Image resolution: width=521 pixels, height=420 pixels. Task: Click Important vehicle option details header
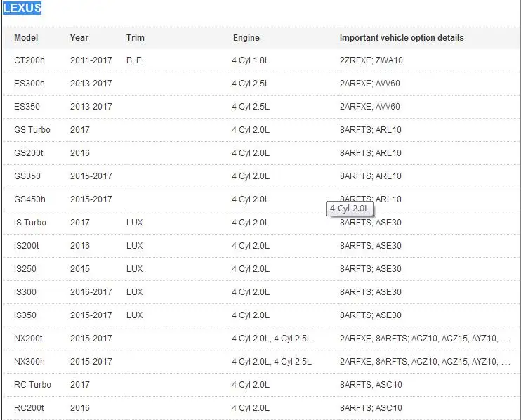pyautogui.click(x=402, y=38)
